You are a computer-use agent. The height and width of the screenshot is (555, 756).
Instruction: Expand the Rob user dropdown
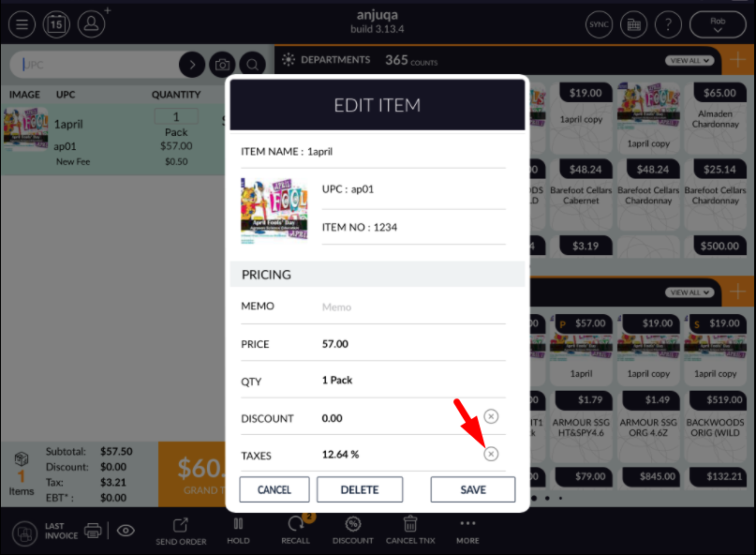click(x=718, y=24)
